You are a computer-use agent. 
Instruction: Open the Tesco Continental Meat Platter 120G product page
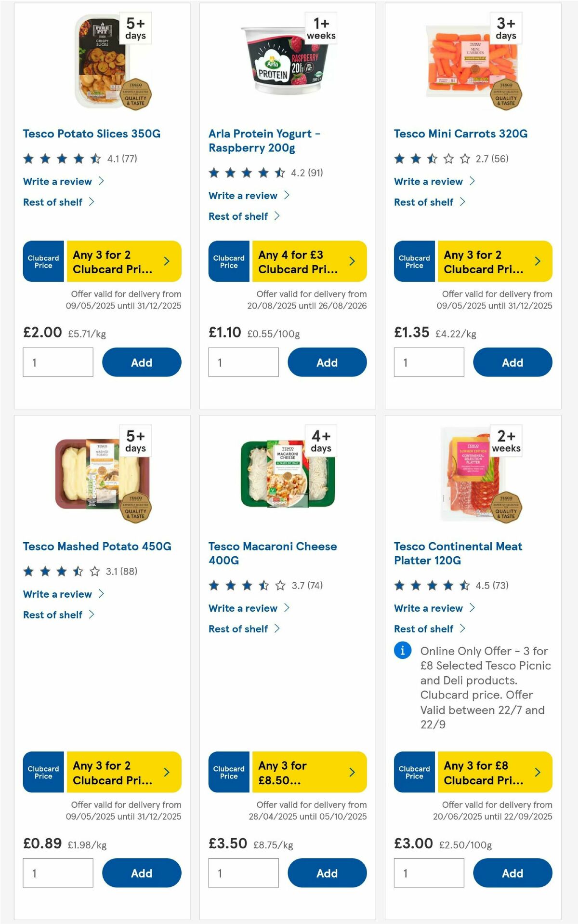458,553
